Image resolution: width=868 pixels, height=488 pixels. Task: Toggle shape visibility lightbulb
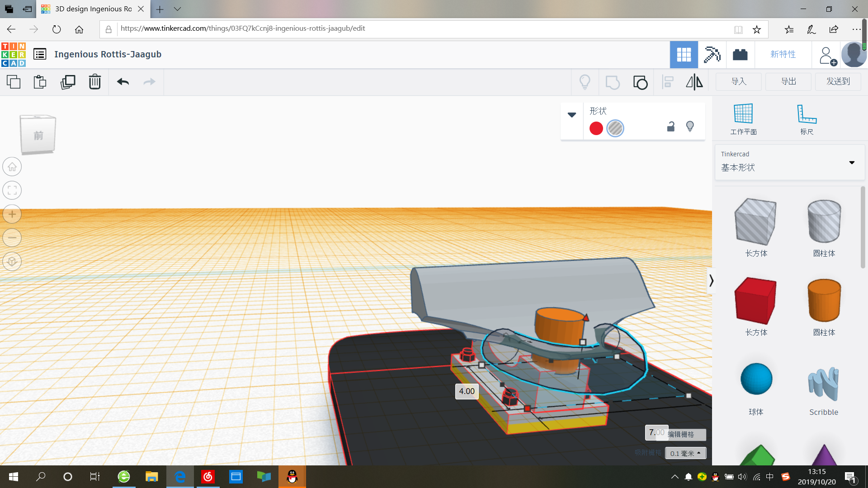[690, 127]
